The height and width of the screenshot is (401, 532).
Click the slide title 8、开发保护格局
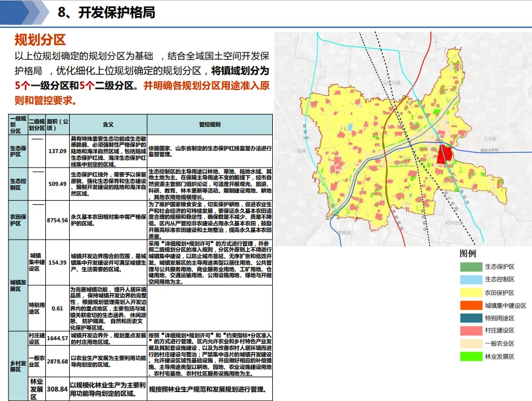point(108,13)
